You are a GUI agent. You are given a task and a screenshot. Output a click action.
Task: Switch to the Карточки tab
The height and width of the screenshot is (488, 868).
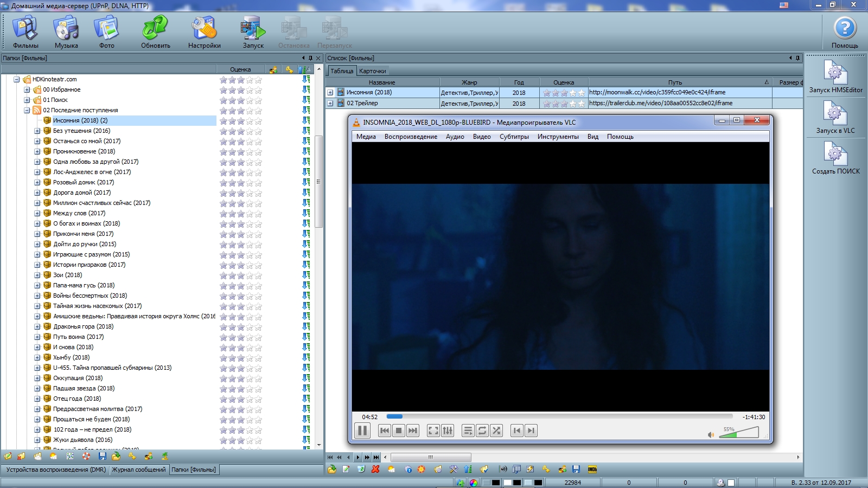(x=373, y=71)
